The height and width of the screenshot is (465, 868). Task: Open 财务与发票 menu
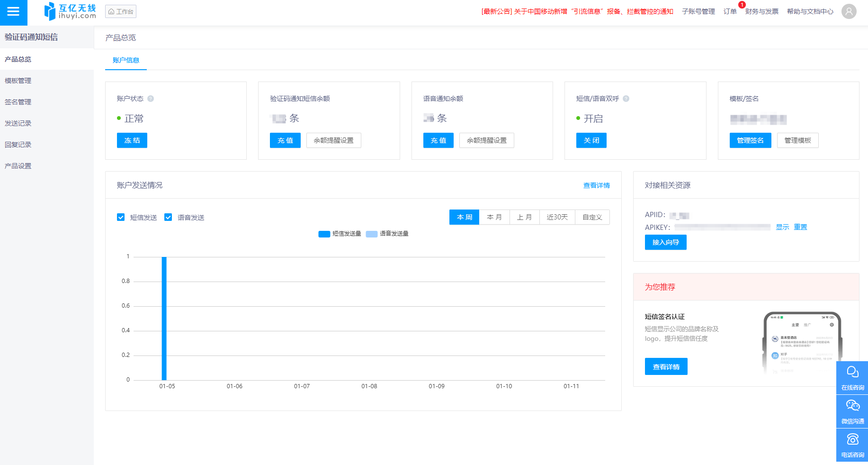[x=762, y=11]
